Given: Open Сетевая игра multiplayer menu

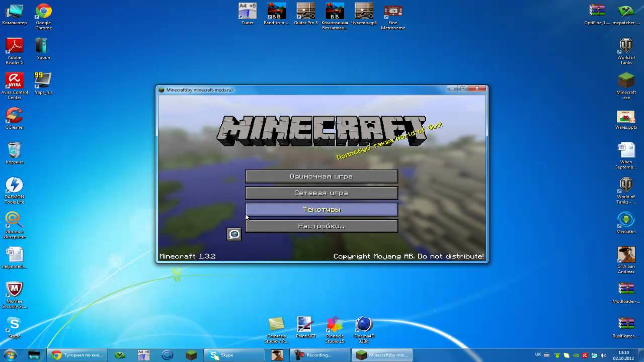Looking at the screenshot, I should (321, 193).
